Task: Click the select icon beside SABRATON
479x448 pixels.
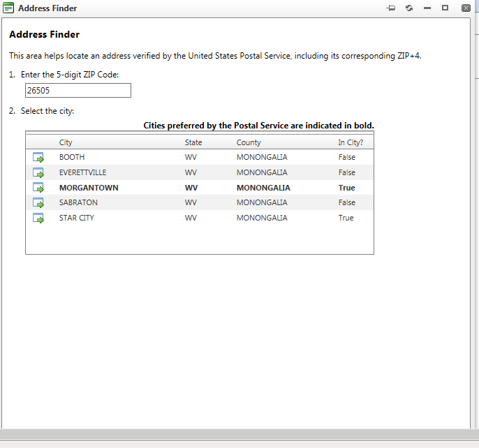Action: coord(38,203)
